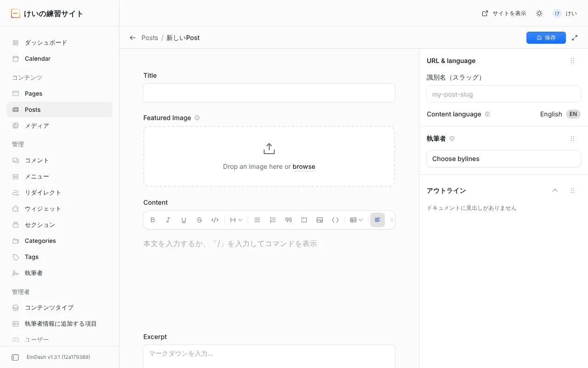
Task: Click the Title input field
Action: click(x=269, y=93)
